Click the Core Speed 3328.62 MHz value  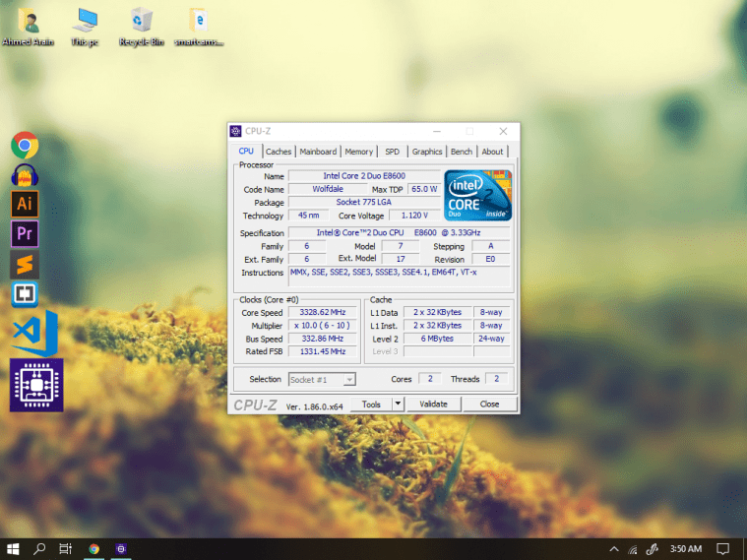323,313
